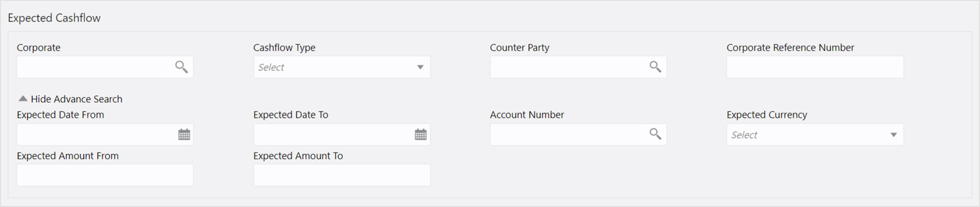Screen dimensions: 980x207
Task: Click the Expected Currency dropdown arrow
Action: 893,134
